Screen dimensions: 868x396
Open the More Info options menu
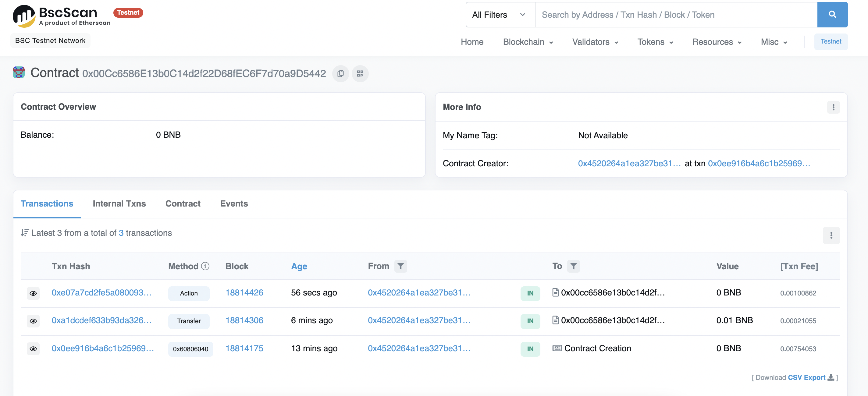833,107
